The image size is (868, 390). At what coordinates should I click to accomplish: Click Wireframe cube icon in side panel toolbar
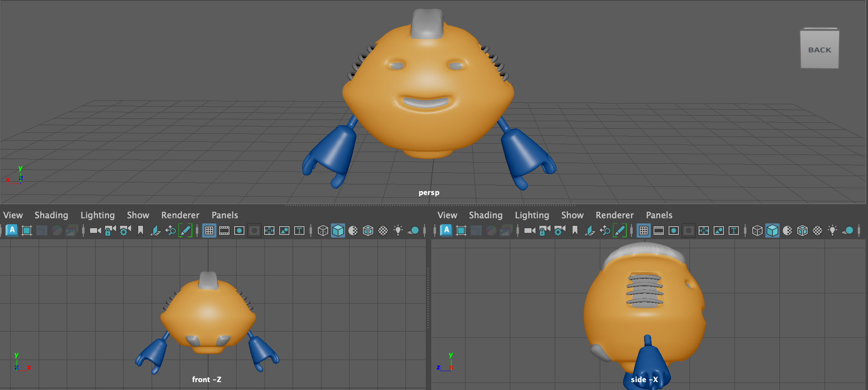coord(757,231)
